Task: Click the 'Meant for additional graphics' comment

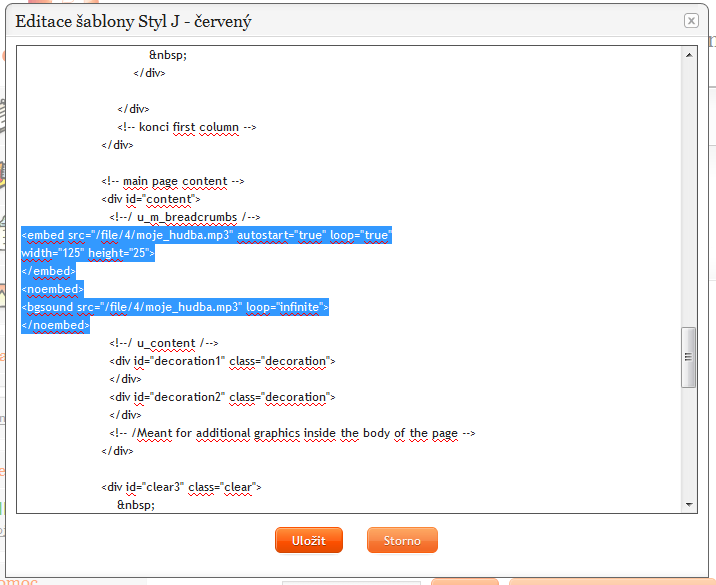Action: (292, 433)
